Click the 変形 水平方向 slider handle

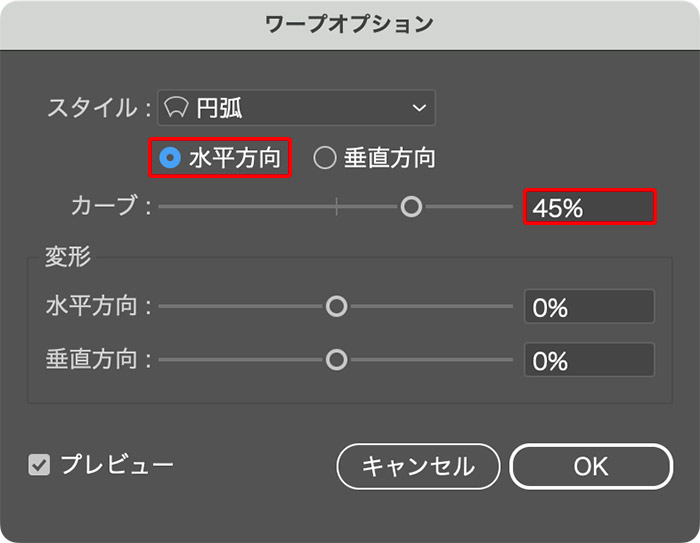[x=336, y=306]
